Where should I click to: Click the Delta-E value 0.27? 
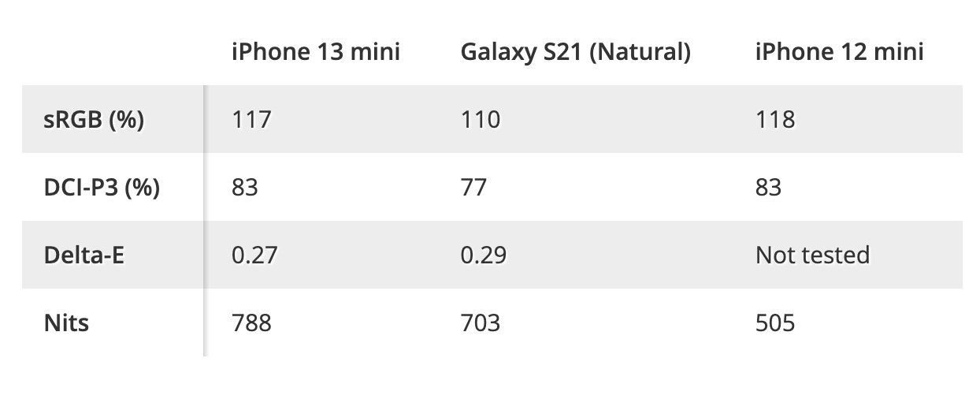pyautogui.click(x=254, y=255)
